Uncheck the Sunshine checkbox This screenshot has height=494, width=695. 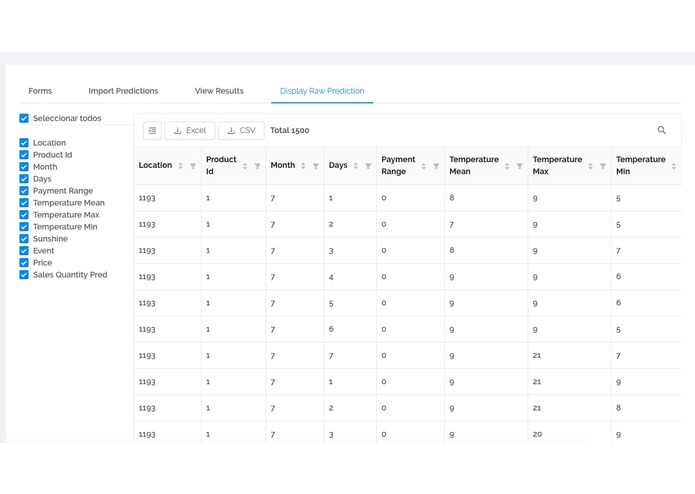click(x=24, y=238)
